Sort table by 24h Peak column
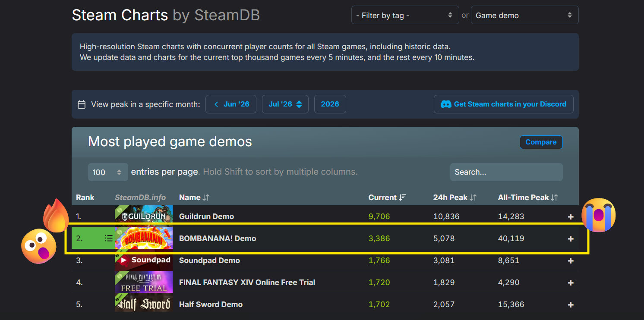The image size is (644, 320). tap(455, 198)
